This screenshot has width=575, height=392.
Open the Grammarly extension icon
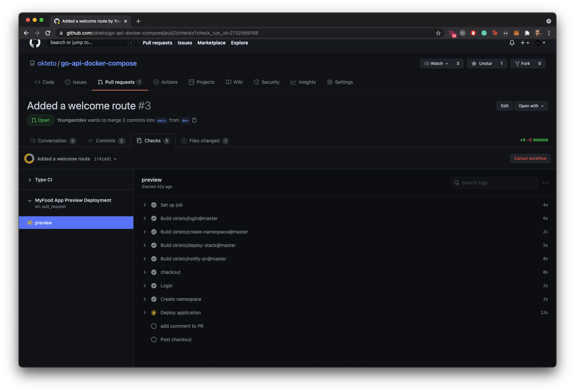[x=484, y=33]
